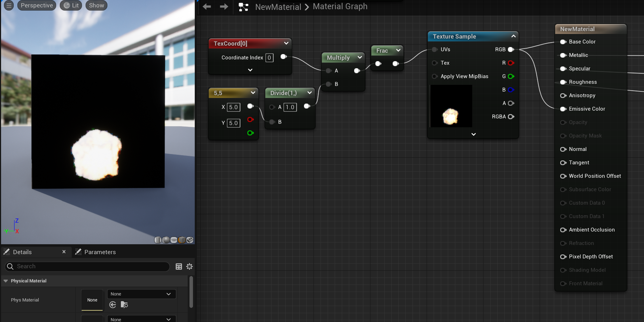Click the Details Search field

tap(87, 267)
